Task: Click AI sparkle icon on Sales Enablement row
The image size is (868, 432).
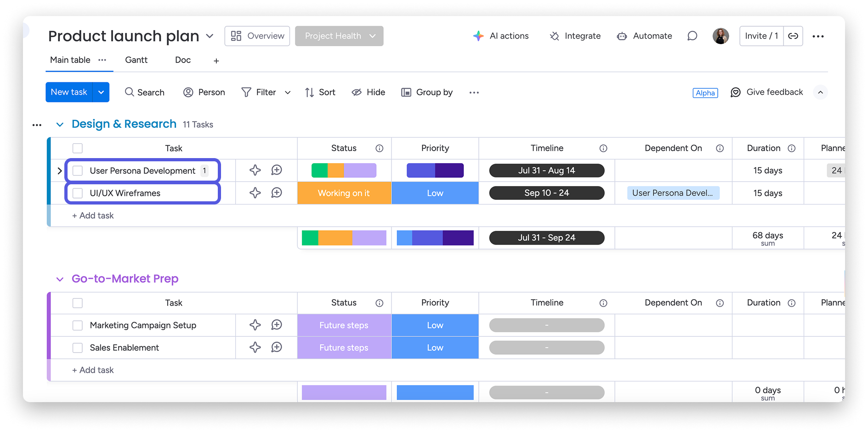Action: coord(255,347)
